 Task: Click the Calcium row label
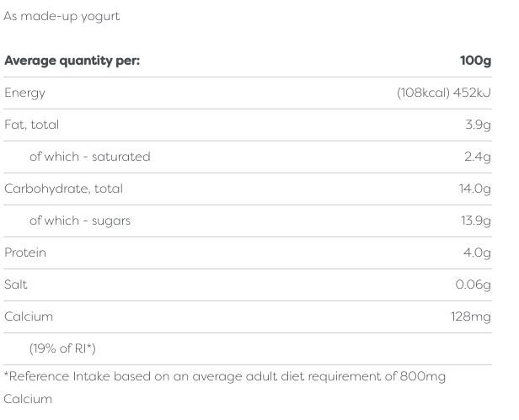tap(29, 316)
